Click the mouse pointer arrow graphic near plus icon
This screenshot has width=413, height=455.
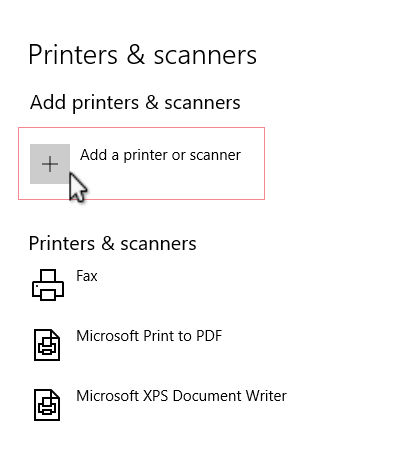pyautogui.click(x=78, y=187)
